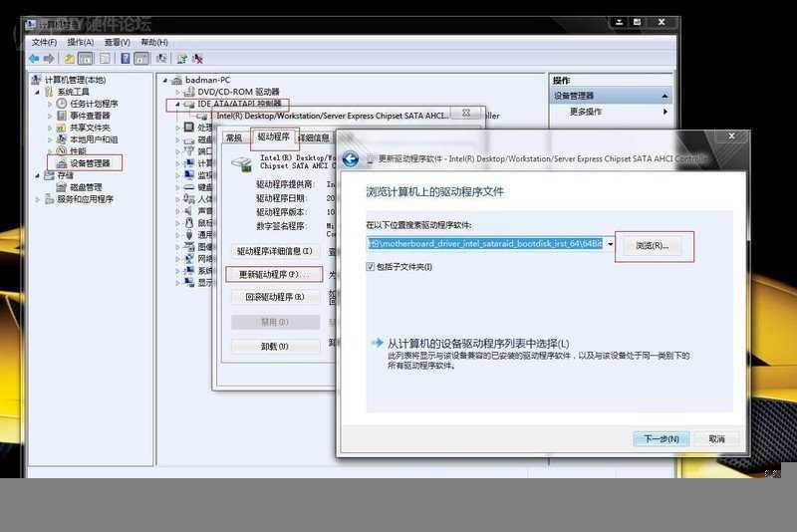Toggle the 包括子文件夹 checkbox
The height and width of the screenshot is (532, 797).
click(370, 267)
